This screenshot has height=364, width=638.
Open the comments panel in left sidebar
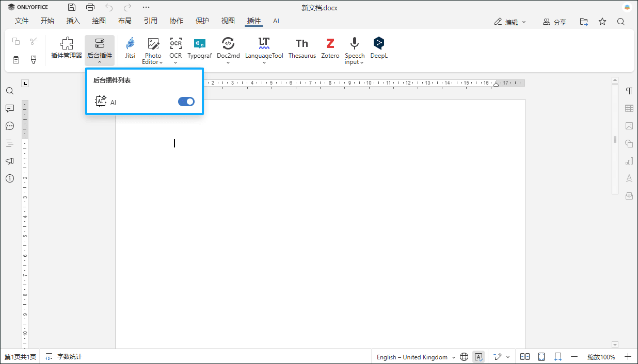10,108
